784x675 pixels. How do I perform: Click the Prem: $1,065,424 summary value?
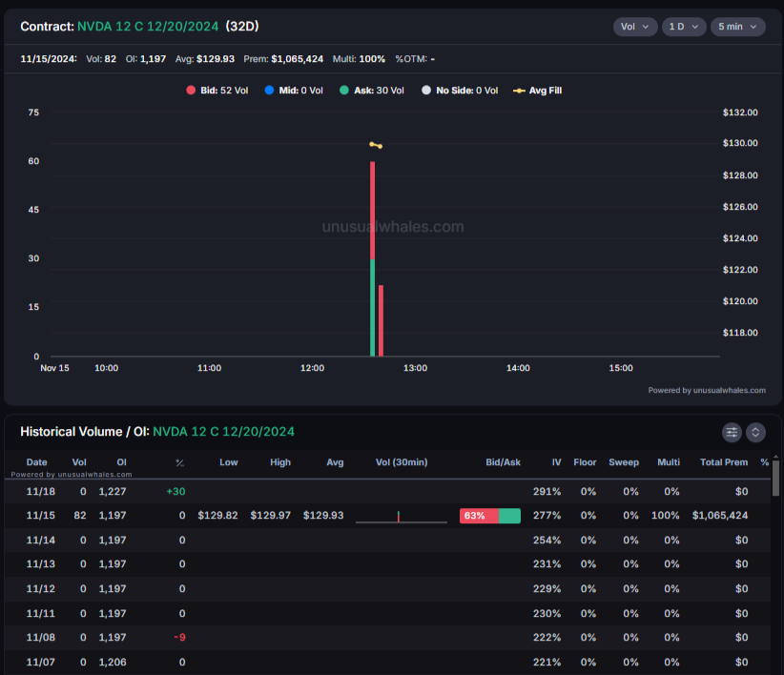click(283, 59)
